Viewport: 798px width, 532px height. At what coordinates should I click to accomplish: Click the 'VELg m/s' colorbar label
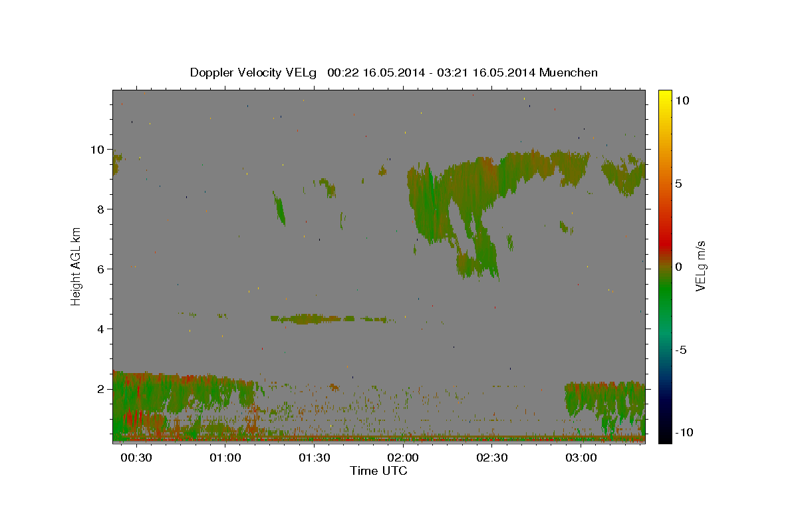[700, 266]
